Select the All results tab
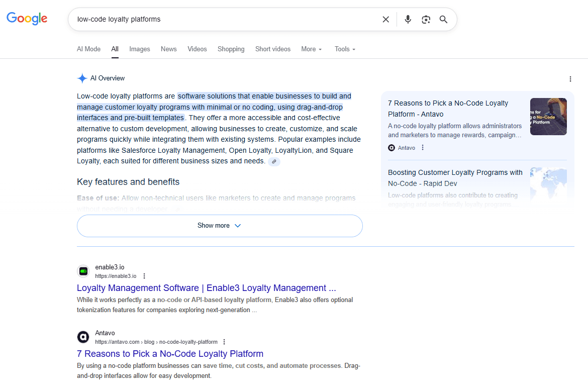The height and width of the screenshot is (391, 588). [x=115, y=49]
